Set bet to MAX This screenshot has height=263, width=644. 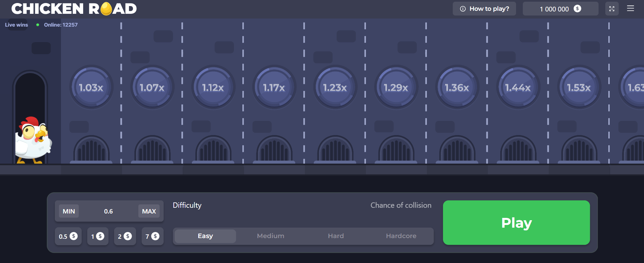coord(149,211)
